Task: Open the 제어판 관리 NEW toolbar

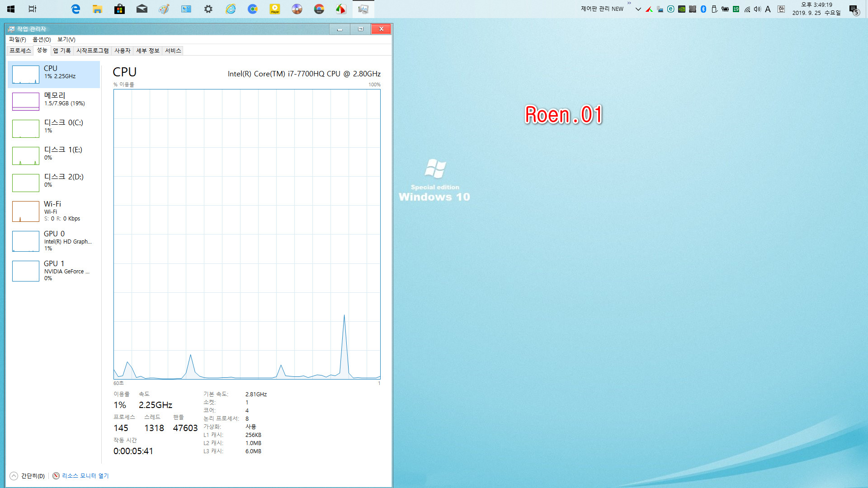Action: click(x=602, y=9)
